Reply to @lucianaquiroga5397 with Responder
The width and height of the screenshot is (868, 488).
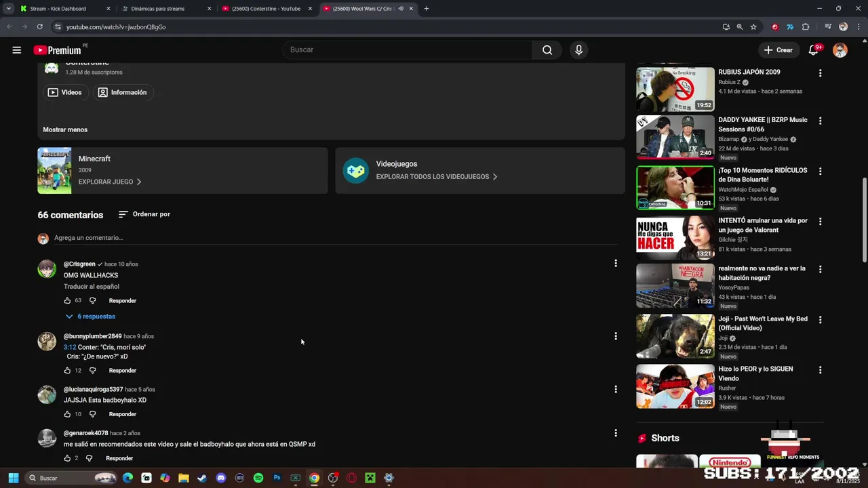point(123,414)
